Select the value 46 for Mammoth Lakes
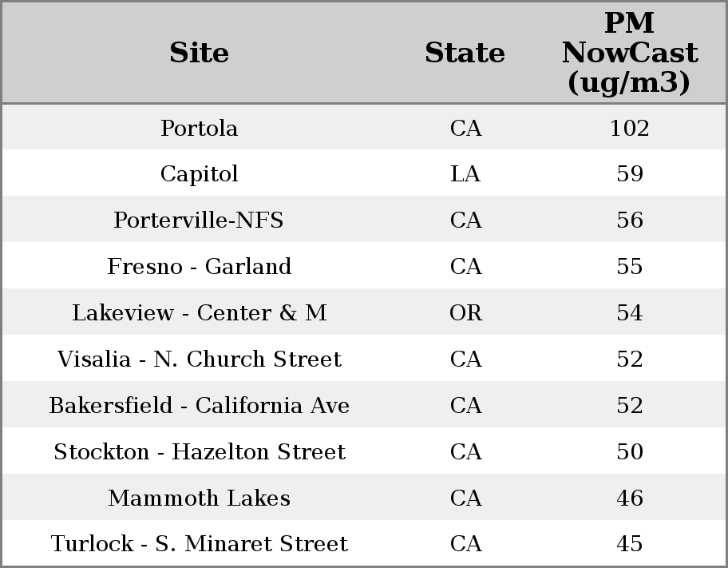The image size is (728, 568). [x=629, y=498]
